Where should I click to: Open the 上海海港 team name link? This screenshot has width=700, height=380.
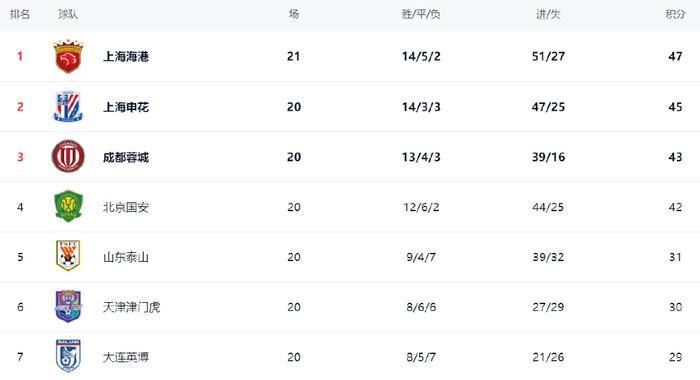[x=126, y=57]
